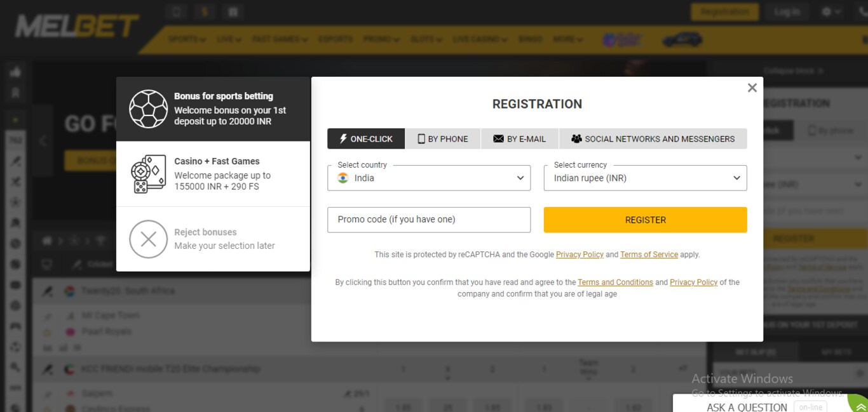
Task: Open the LIVE CASINO menu
Action: pos(480,39)
